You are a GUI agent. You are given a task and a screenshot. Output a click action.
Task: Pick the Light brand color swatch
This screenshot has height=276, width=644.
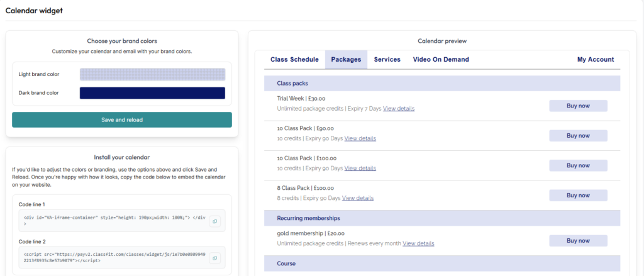152,74
